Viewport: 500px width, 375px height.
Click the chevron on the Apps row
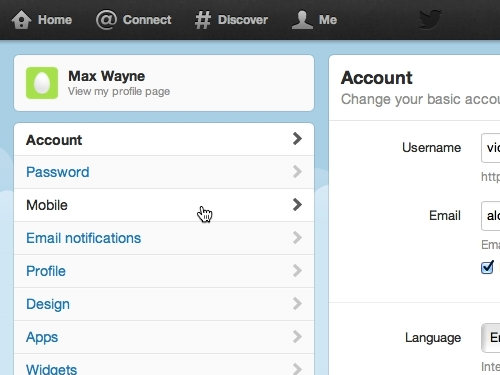click(297, 337)
